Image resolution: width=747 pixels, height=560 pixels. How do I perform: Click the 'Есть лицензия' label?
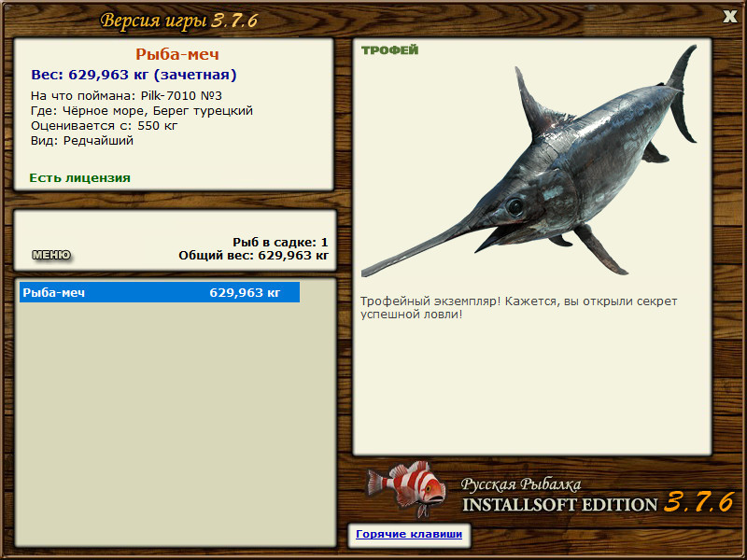(79, 178)
